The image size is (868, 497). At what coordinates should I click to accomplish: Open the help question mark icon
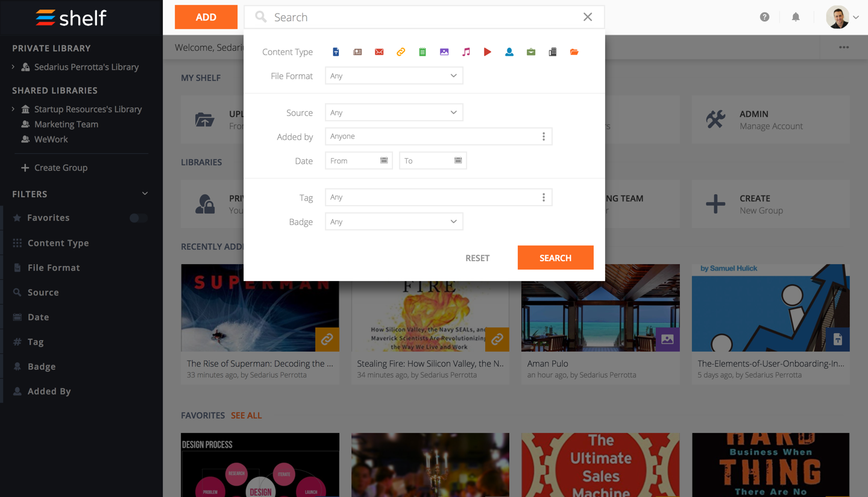point(764,17)
